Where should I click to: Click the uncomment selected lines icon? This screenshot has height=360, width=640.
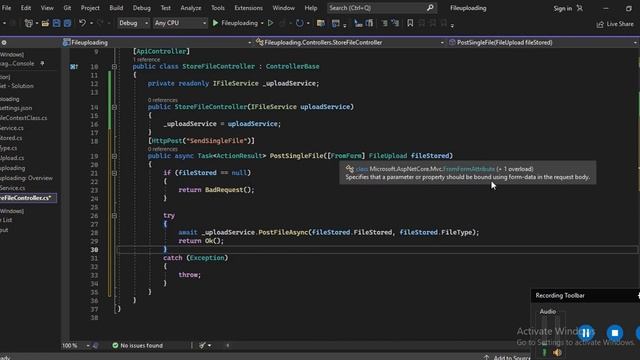point(395,23)
